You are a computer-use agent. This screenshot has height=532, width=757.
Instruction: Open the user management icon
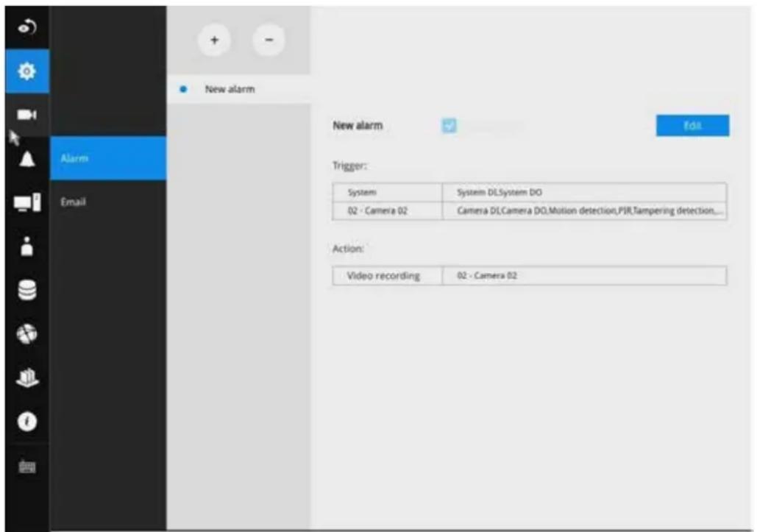tap(27, 247)
